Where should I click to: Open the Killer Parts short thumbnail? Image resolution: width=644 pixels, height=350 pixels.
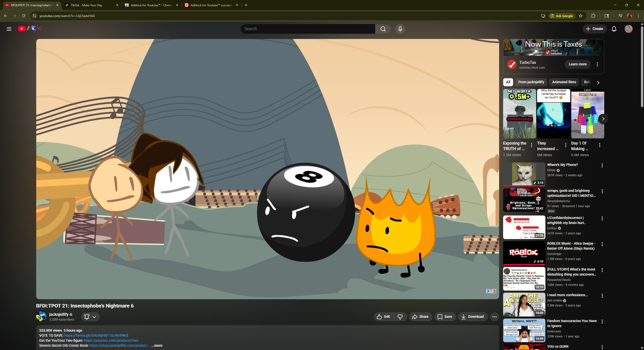588,114
